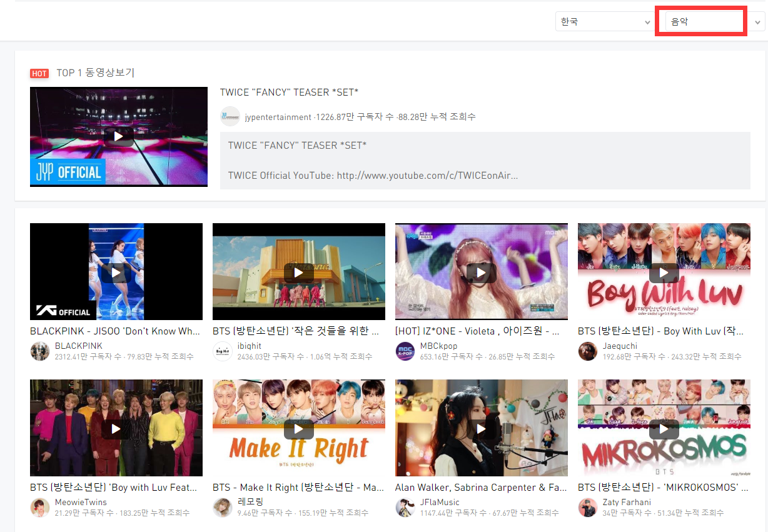Open the ibighit channel name
The image size is (768, 532).
[x=250, y=346]
